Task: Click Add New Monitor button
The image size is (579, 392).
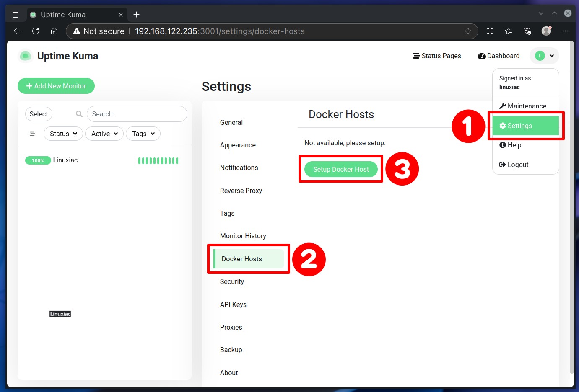Action: click(56, 86)
